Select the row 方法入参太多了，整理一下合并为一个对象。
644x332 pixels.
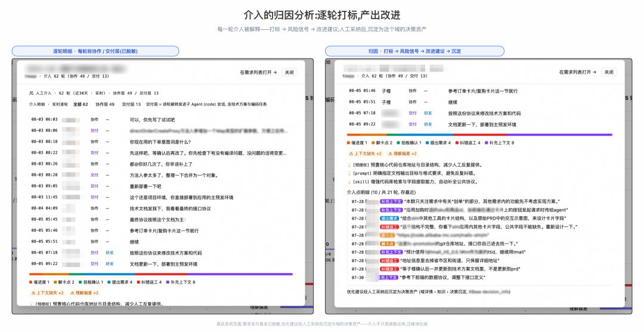click(161, 176)
